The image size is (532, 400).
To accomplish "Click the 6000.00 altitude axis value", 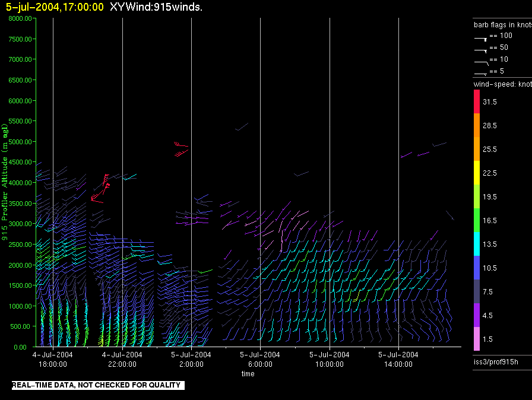I will coord(20,101).
